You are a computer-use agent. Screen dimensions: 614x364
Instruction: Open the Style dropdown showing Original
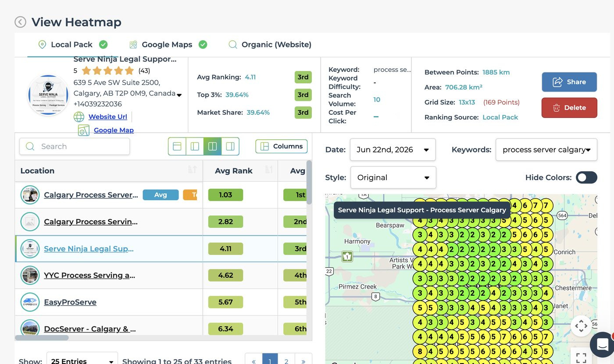393,177
